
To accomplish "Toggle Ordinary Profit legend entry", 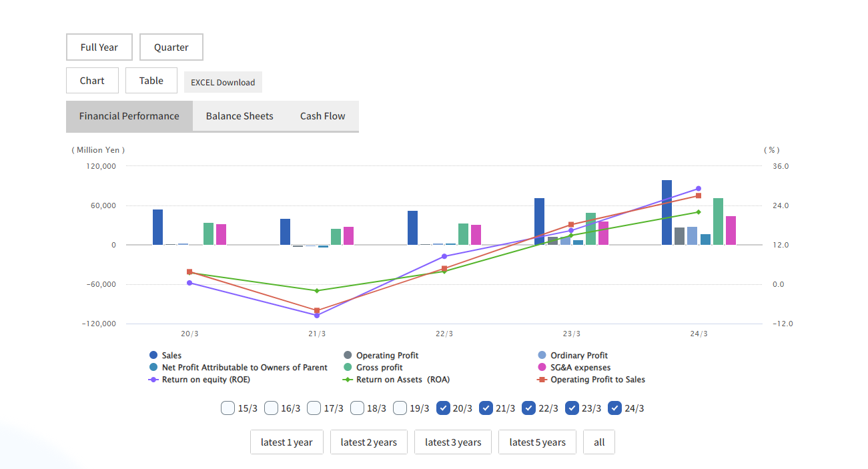I will click(573, 356).
